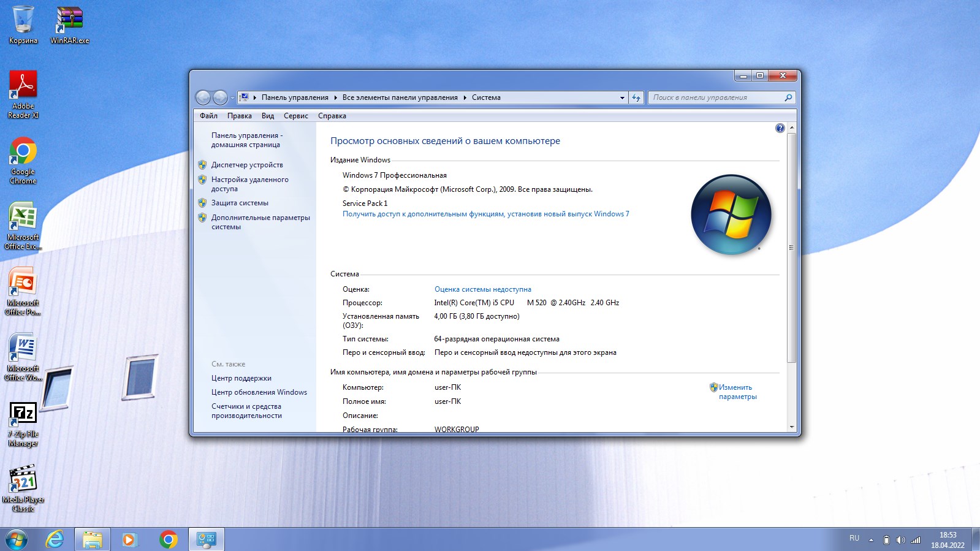Open the Windows Start menu orb
Screen dimensions: 980x551
17,539
